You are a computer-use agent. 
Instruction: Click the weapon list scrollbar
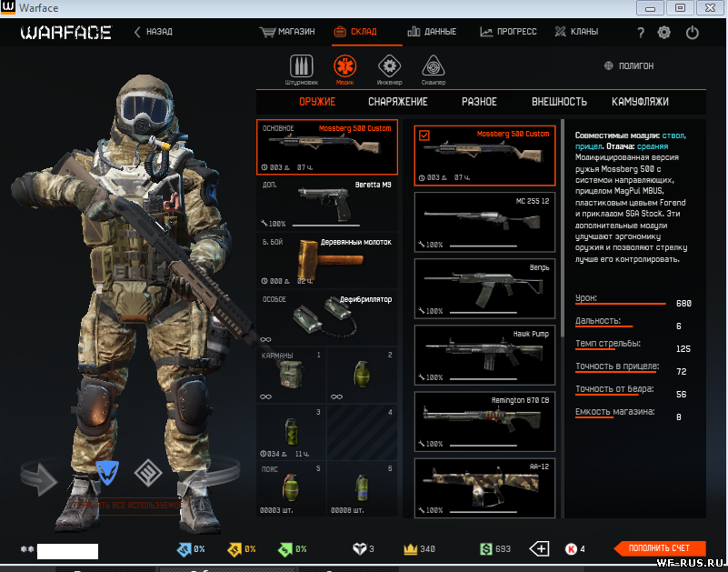pyautogui.click(x=563, y=227)
